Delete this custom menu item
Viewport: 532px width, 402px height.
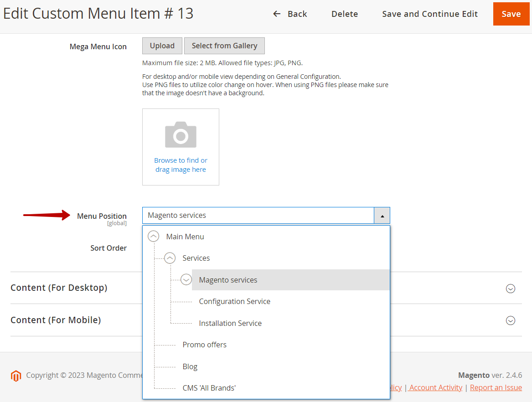[x=344, y=14]
